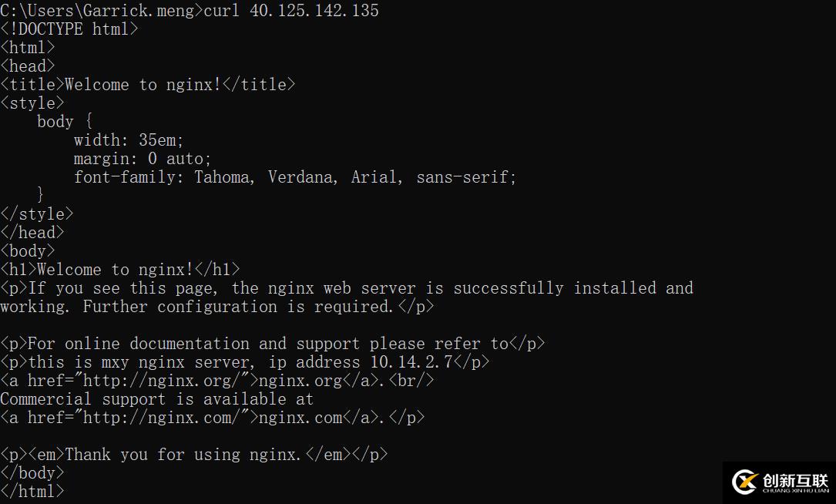The width and height of the screenshot is (836, 504).
Task: Click the Further configuration is required text
Action: pos(238,307)
